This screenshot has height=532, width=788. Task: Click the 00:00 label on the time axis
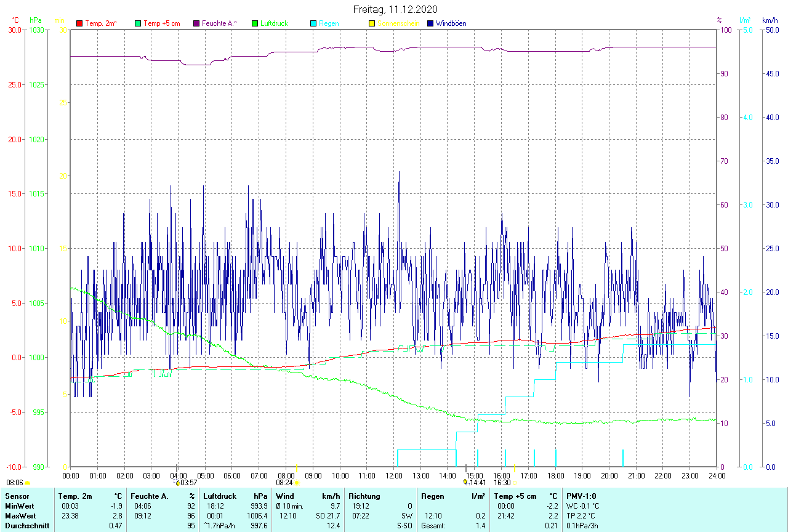[71, 475]
